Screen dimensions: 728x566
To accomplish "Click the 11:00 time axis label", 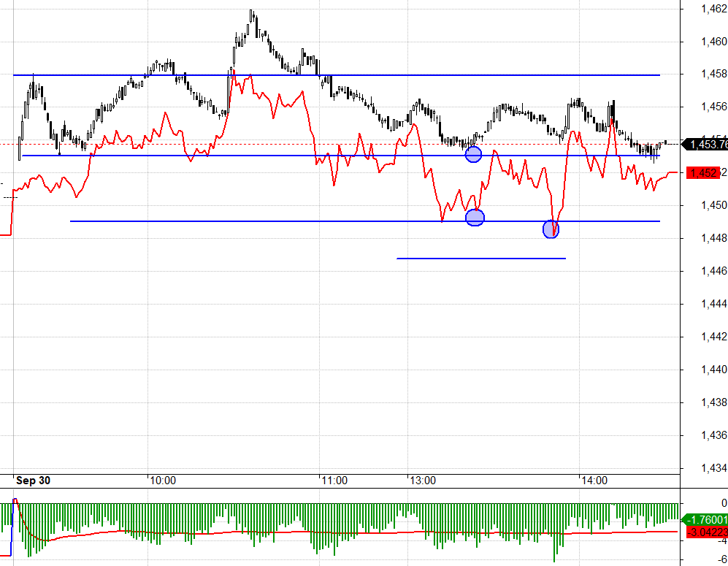I will click(334, 480).
